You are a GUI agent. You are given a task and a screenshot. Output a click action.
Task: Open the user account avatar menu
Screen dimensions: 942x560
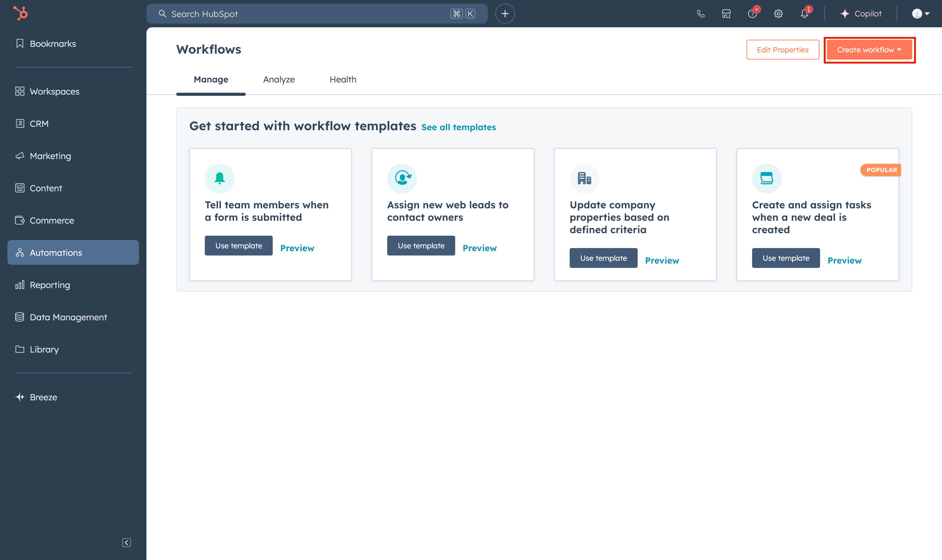click(921, 14)
